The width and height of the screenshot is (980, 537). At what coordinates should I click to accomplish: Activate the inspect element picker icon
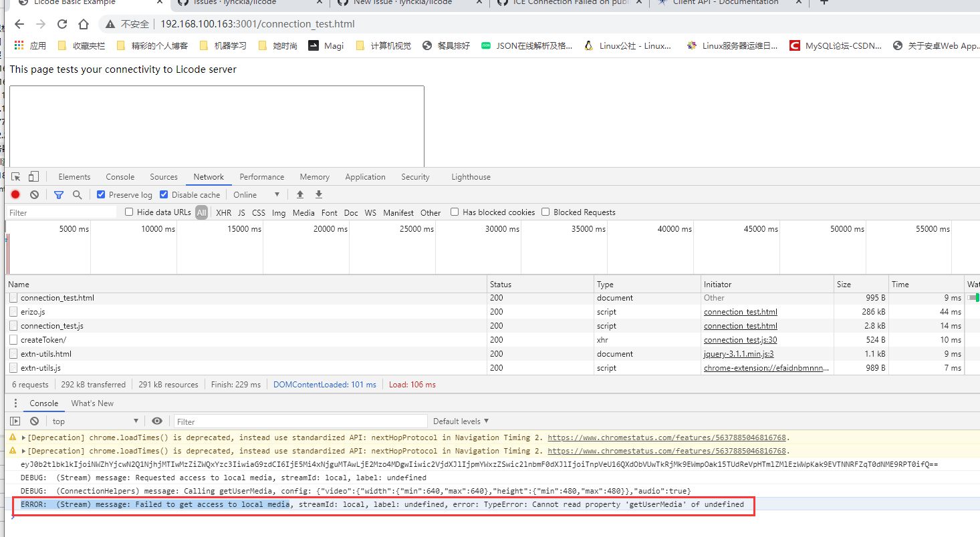pos(16,177)
